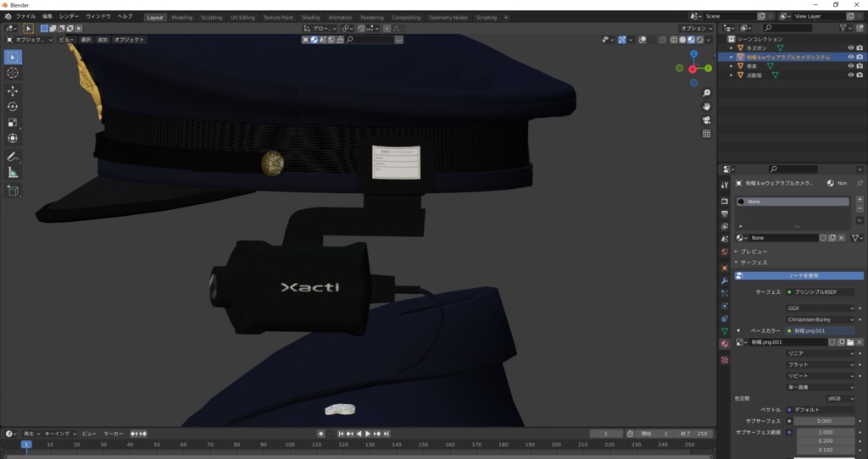Open the View Layer properties tab
Viewport: 868px width, 459px height.
(x=725, y=227)
